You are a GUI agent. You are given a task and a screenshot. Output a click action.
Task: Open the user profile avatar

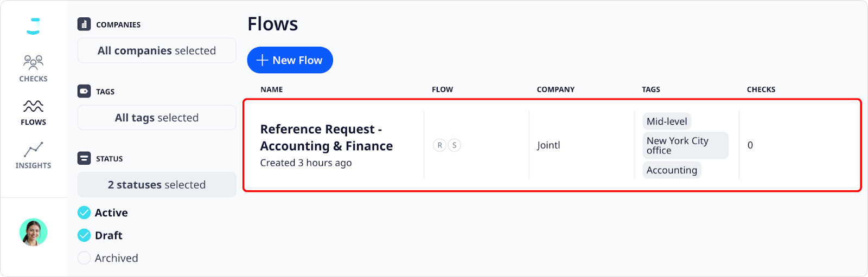click(33, 233)
